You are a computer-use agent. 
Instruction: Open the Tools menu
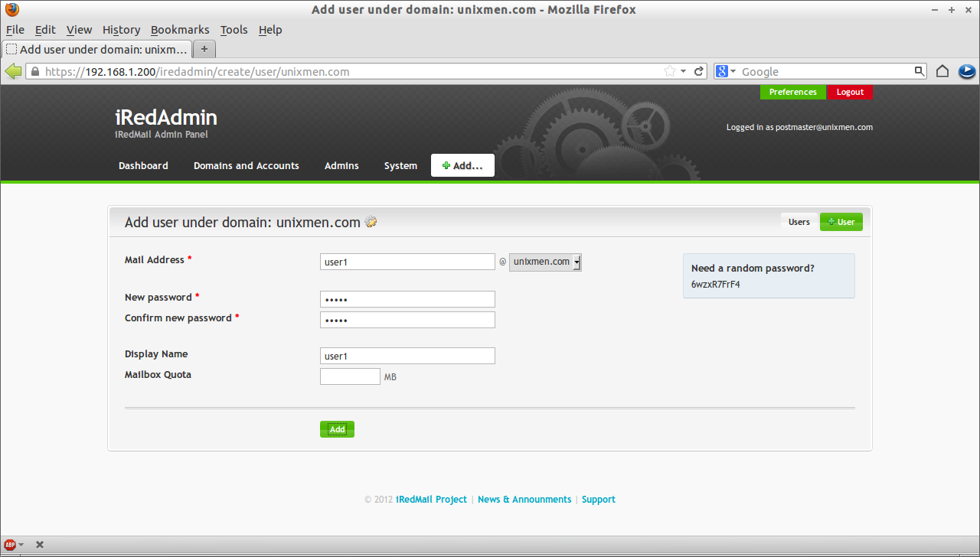(x=234, y=30)
